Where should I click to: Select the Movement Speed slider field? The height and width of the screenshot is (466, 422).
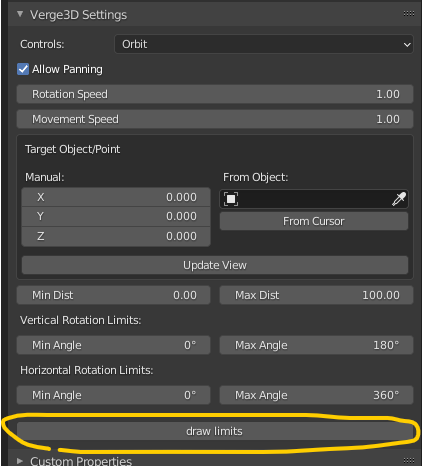(215, 119)
